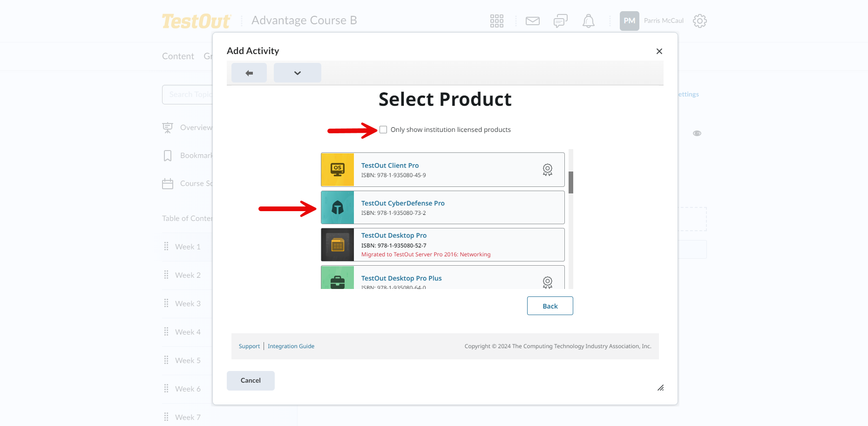
Task: Select the TestOut Desktop Pro Plus product
Action: click(442, 277)
